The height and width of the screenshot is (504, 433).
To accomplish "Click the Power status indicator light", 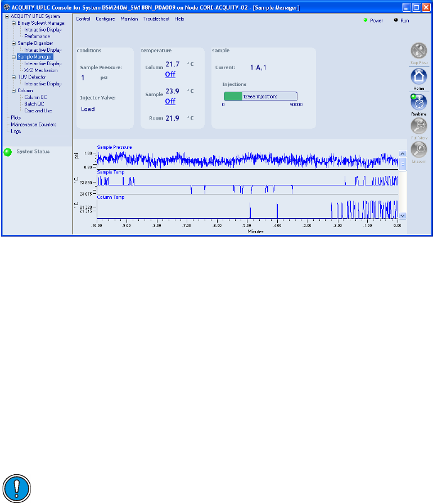I will (x=366, y=20).
